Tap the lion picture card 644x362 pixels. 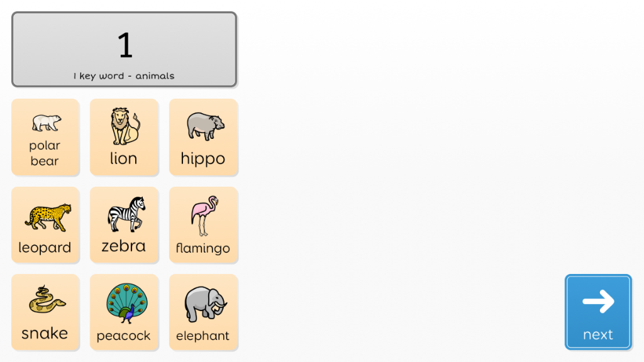[x=124, y=137]
